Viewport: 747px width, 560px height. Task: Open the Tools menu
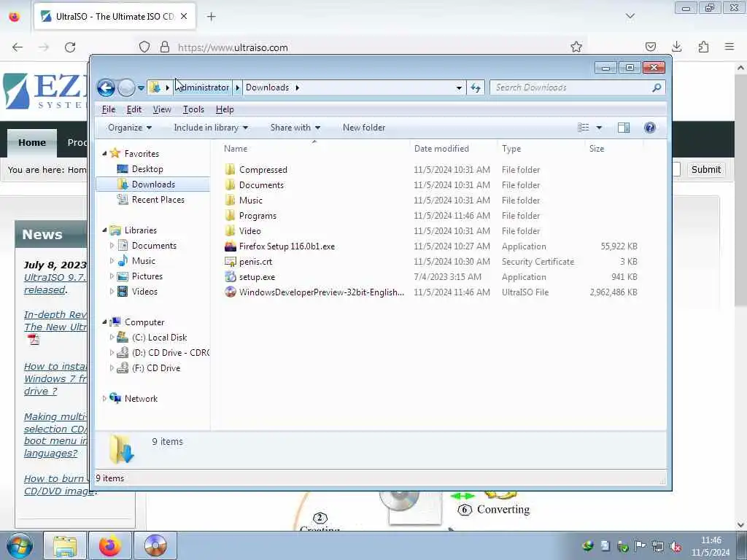pos(193,109)
